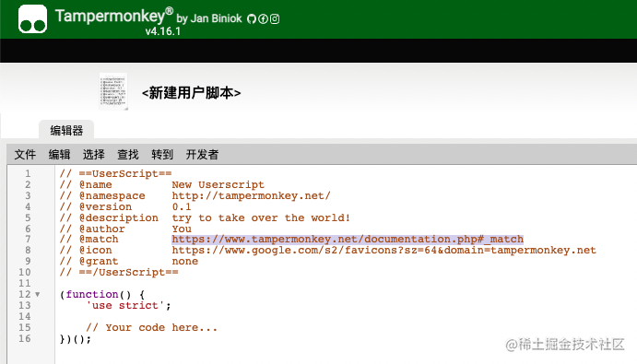The image size is (637, 364).
Task: Click the v4.16.1 version label
Action: (163, 31)
